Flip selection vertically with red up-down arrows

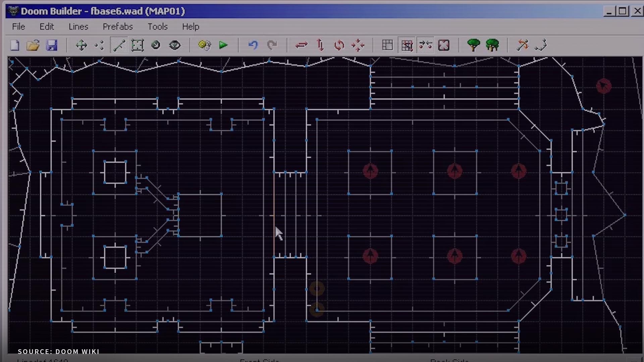320,45
